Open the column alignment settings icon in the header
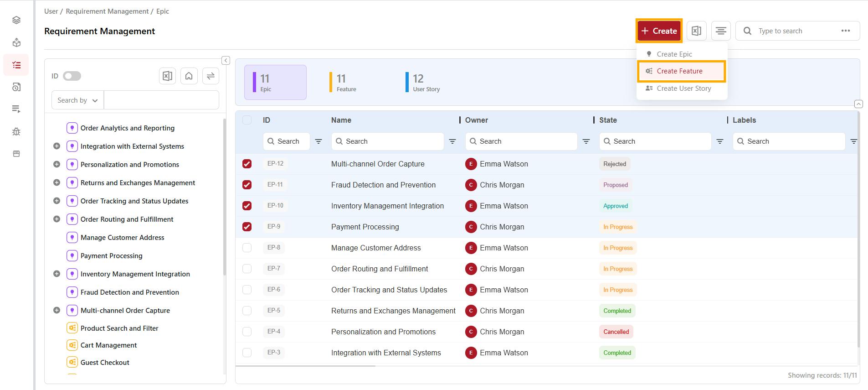The image size is (868, 390). (x=721, y=31)
